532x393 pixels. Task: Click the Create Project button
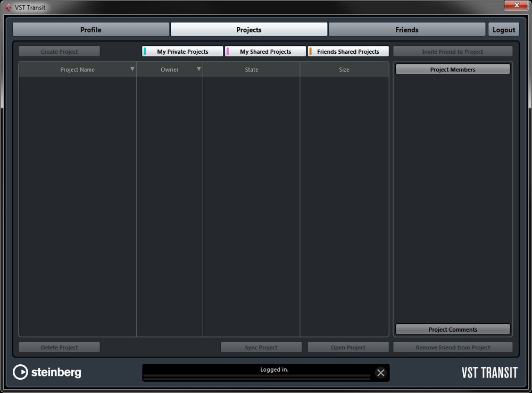[x=60, y=52]
